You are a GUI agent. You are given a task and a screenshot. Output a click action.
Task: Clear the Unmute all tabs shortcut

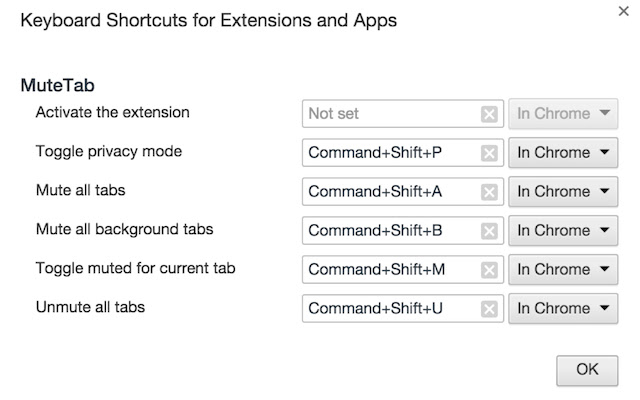489,309
